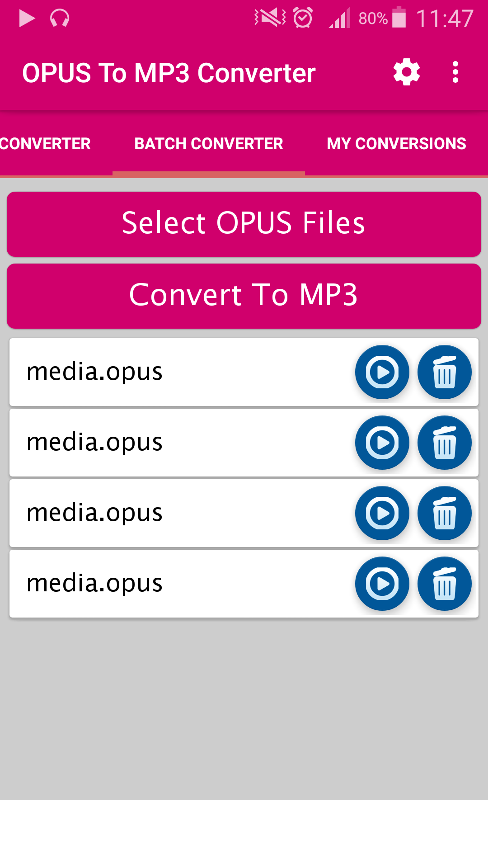Viewport: 488px width, 868px height.
Task: Switch to the Converter tab
Action: point(45,144)
